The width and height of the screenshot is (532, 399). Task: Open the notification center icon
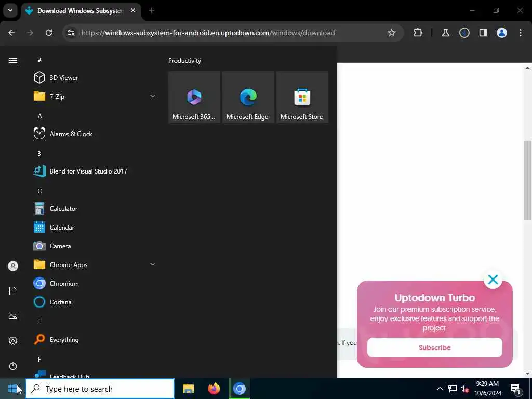point(515,389)
